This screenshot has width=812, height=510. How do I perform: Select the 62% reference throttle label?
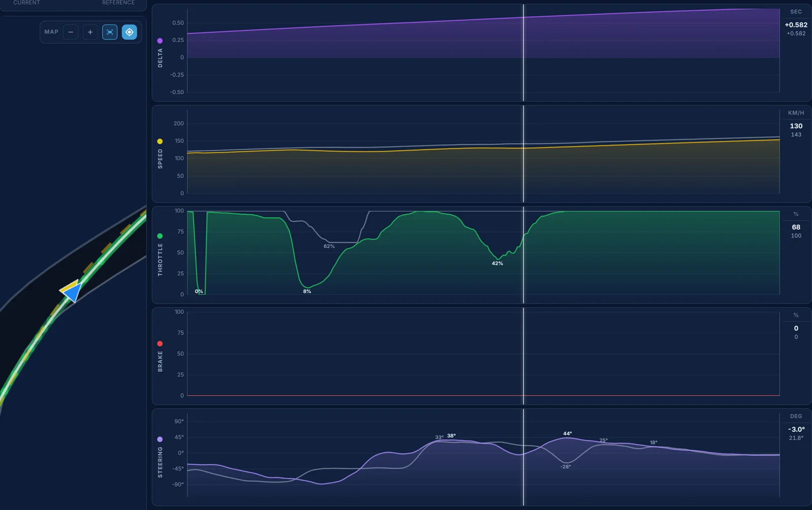point(329,246)
